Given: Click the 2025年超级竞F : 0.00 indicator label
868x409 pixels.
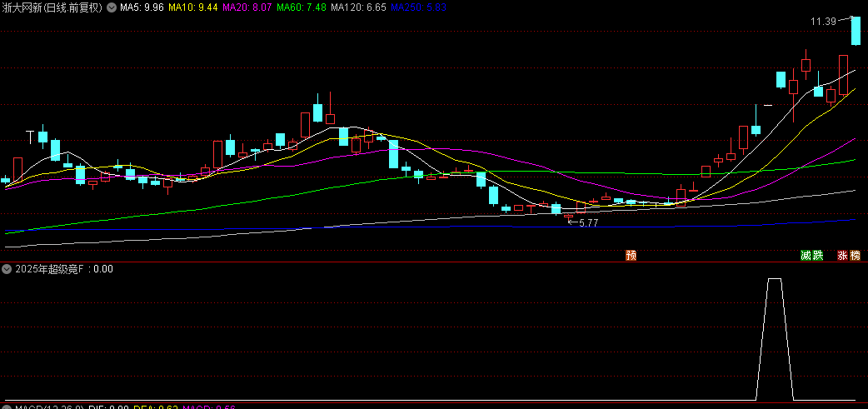Looking at the screenshot, I should (64, 269).
